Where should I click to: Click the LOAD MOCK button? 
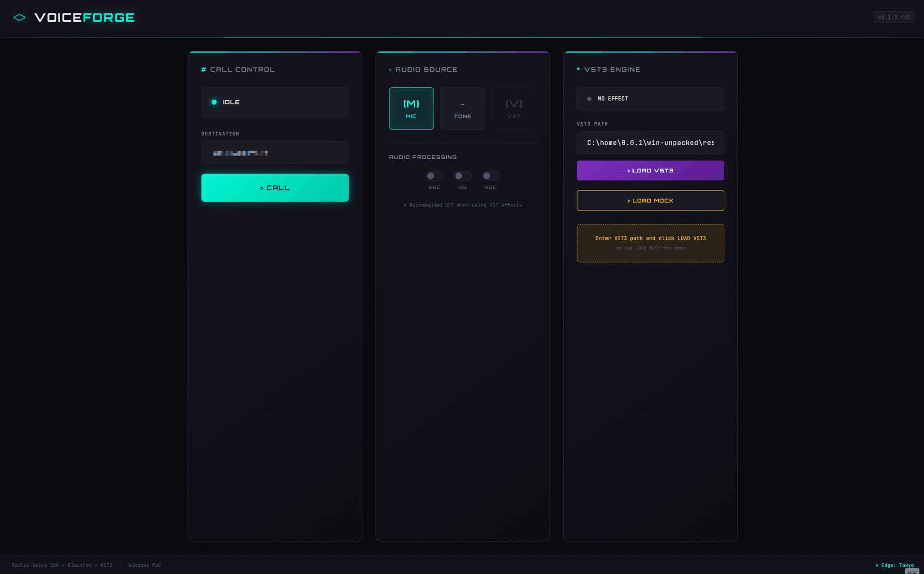point(650,200)
